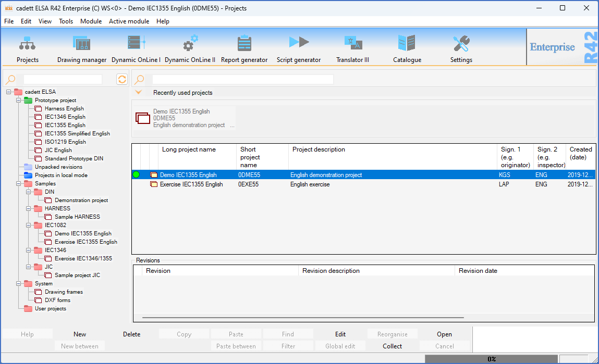Click the Project description column header
The height and width of the screenshot is (364, 599).
coord(393,157)
